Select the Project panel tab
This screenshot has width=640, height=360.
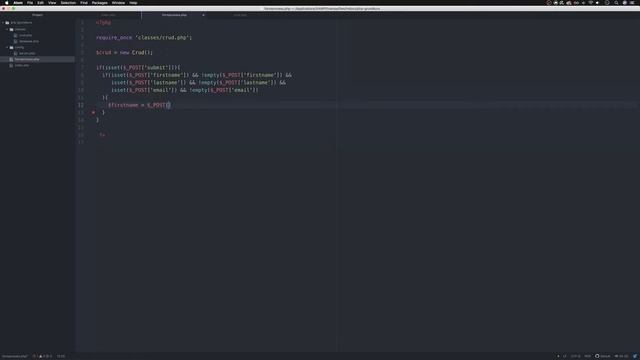37,15
